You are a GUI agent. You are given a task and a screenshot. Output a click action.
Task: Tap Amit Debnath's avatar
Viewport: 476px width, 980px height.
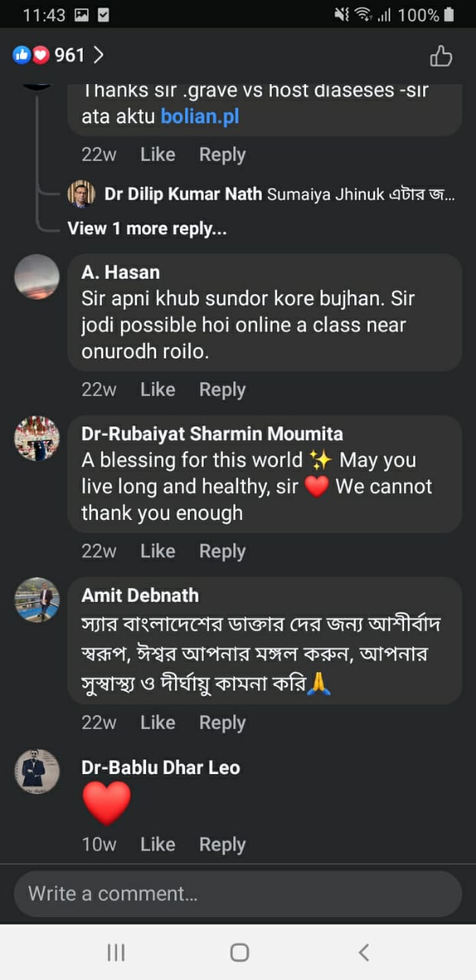(37, 599)
